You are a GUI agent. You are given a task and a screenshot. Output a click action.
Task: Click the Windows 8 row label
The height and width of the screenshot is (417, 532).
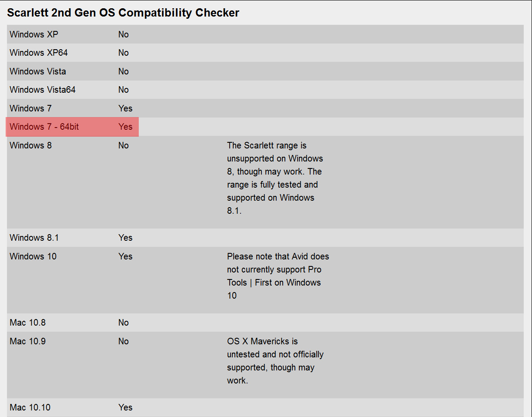tap(30, 145)
